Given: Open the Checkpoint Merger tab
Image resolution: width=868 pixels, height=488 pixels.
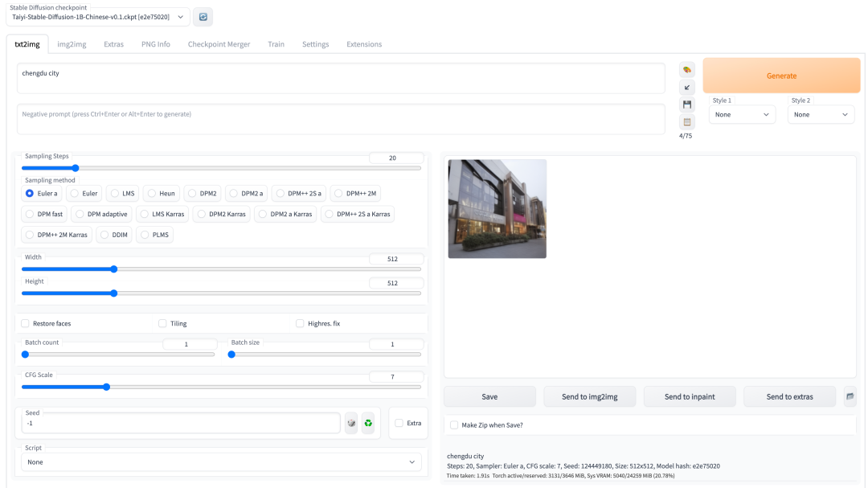Looking at the screenshot, I should (219, 44).
